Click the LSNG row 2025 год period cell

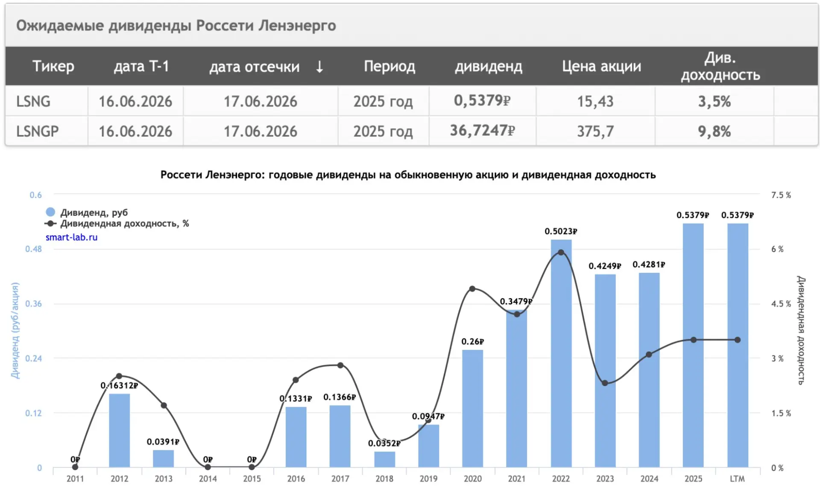pos(383,102)
